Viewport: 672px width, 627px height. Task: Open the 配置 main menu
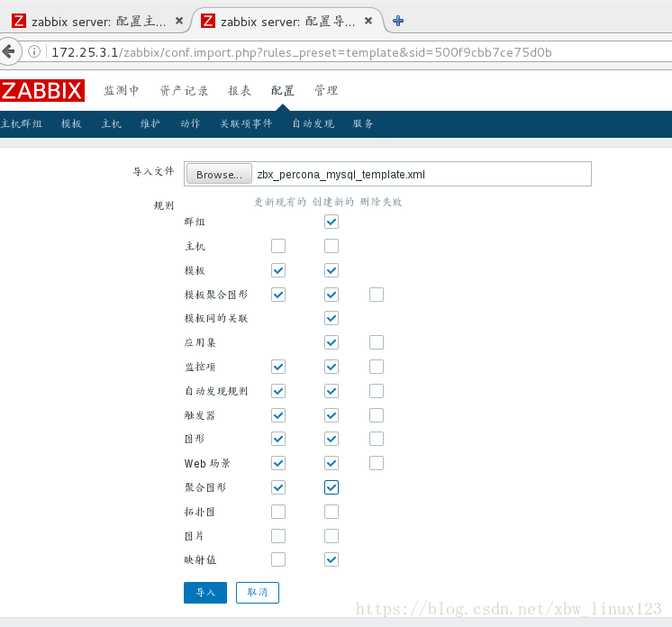[283, 90]
